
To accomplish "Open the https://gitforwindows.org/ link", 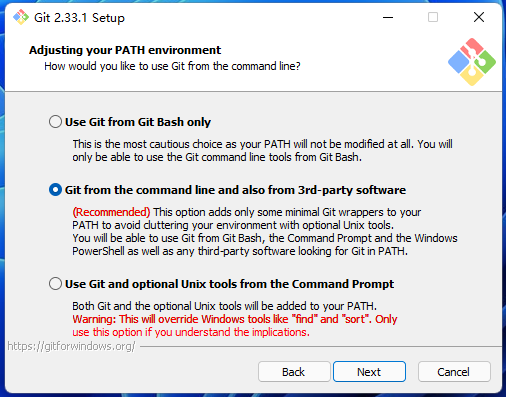I will click(x=71, y=346).
